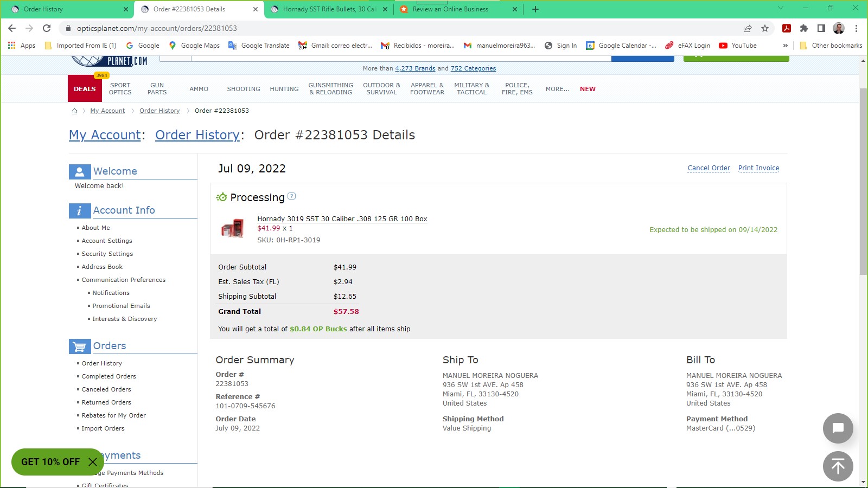Open the Chrome three-dot menu
Screen dimensions: 868x488
857,28
